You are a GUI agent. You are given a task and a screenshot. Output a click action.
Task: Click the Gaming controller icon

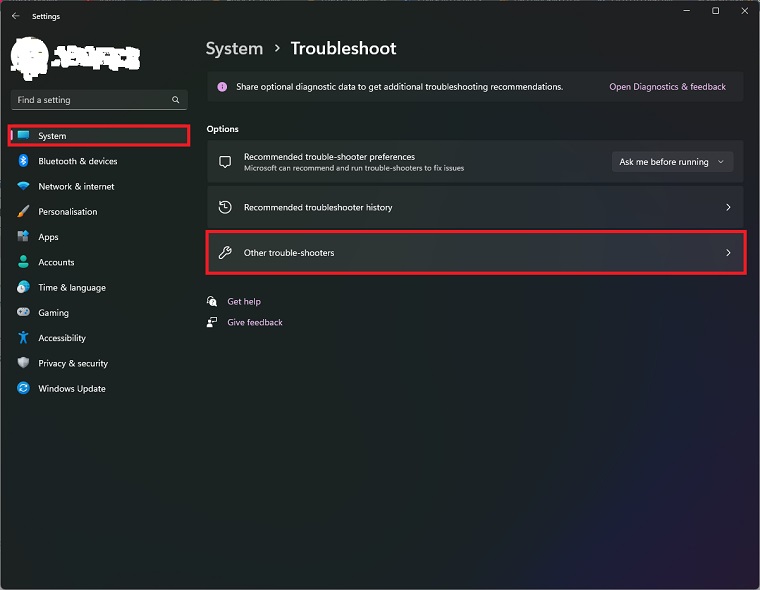pos(23,313)
